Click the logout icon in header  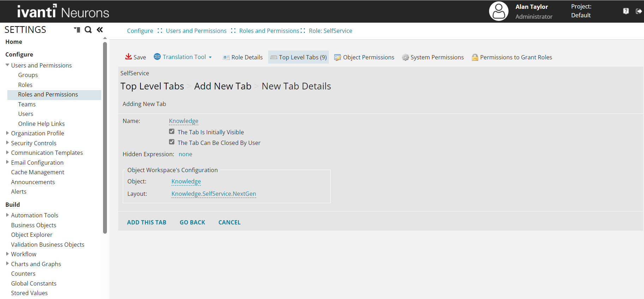(x=639, y=11)
